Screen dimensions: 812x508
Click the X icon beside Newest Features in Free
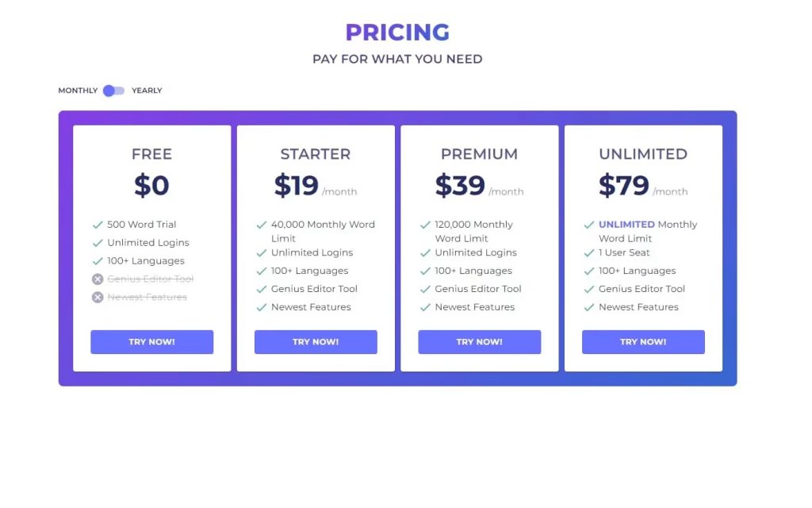(98, 298)
